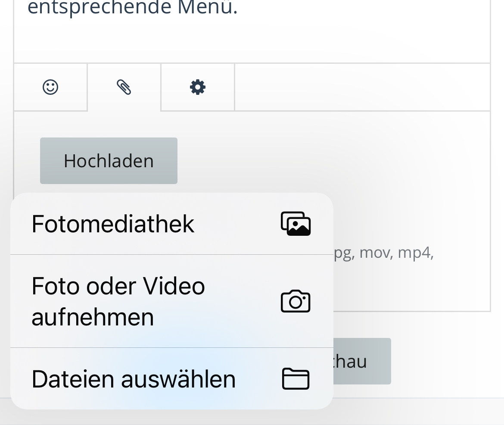Click the text line ending with Menü.
The image size is (504, 425).
(133, 8)
